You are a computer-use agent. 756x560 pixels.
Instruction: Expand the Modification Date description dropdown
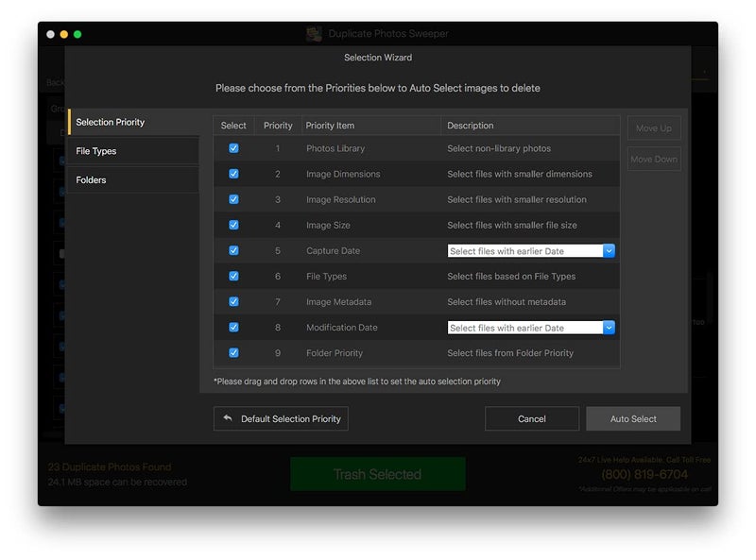[x=609, y=328]
